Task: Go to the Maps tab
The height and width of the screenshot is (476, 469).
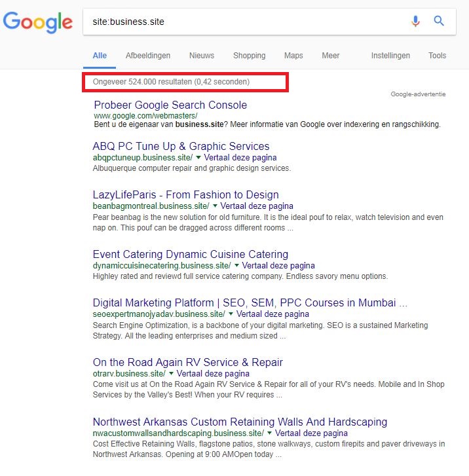Action: [293, 56]
